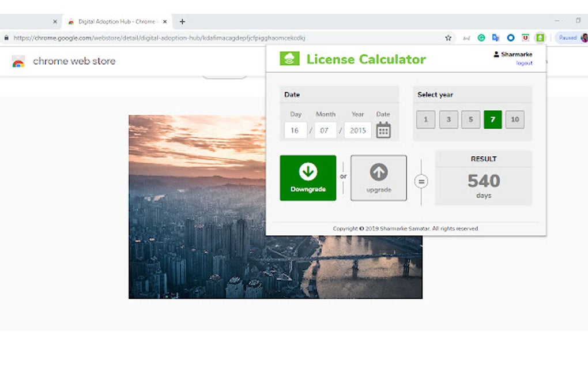The width and height of the screenshot is (588, 368).
Task: Click the bookmark star in address bar
Action: [448, 37]
